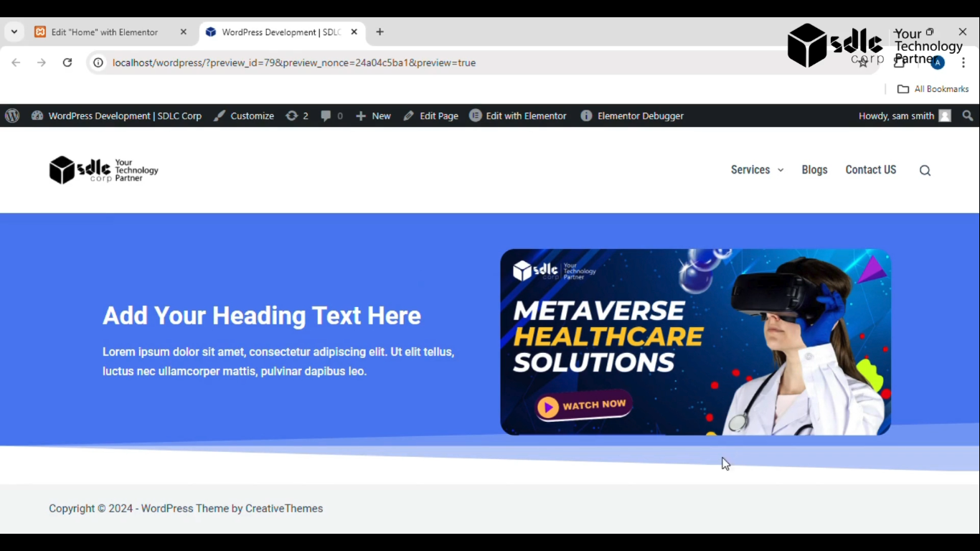
Task: Open Chrome's three-dot menu
Action: click(963, 62)
